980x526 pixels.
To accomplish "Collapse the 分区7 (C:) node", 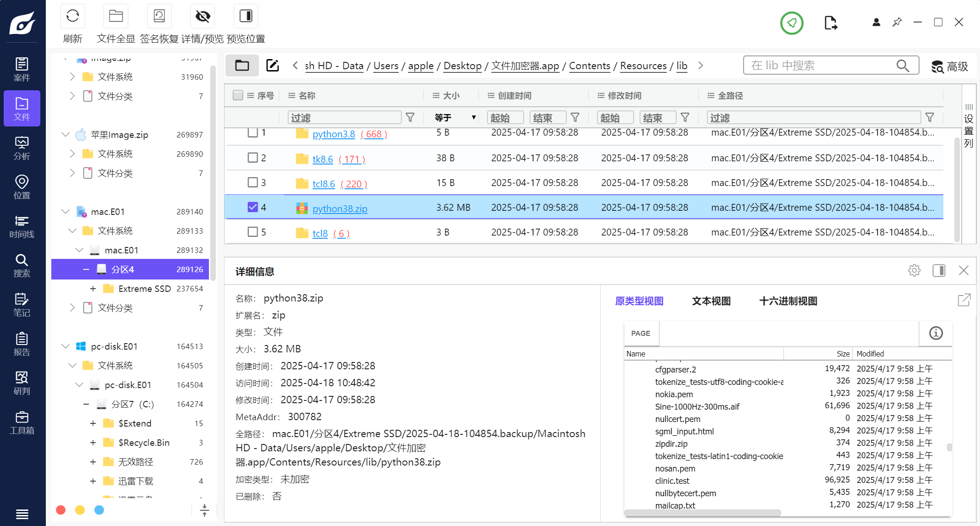I will (86, 404).
